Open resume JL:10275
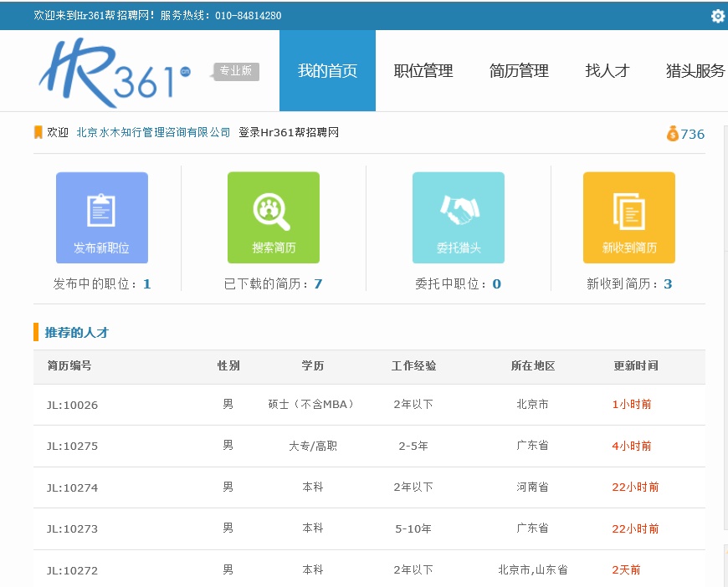Viewport: 728px width, 587px height. pyautogui.click(x=73, y=446)
